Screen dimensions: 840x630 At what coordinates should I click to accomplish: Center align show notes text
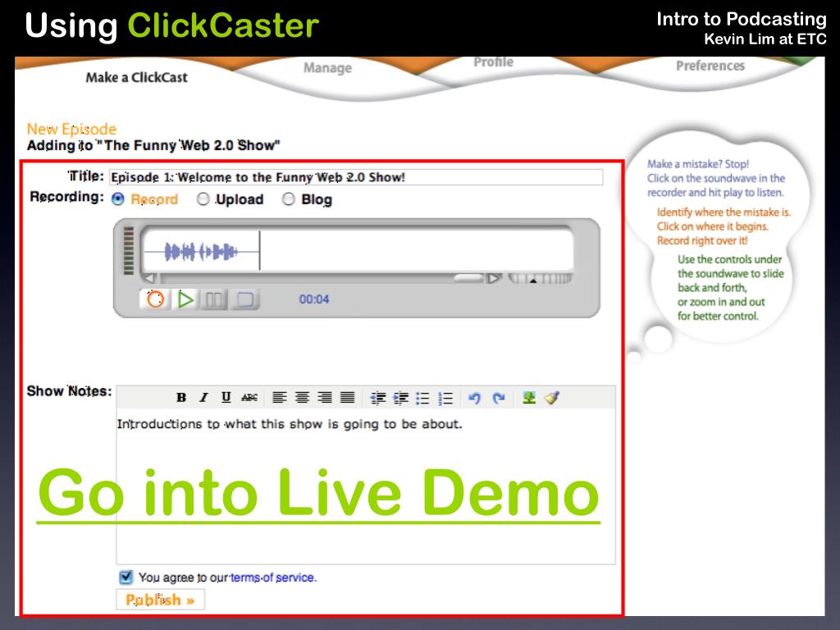[x=302, y=398]
